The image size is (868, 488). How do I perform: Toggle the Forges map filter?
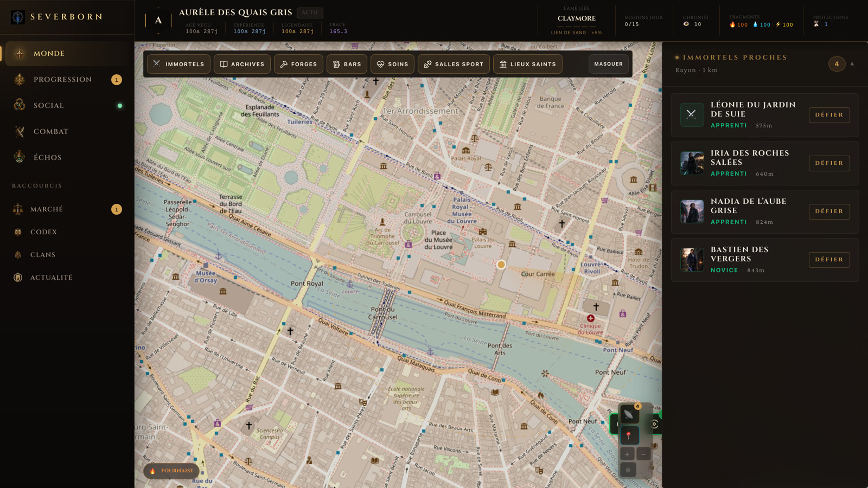pos(298,64)
